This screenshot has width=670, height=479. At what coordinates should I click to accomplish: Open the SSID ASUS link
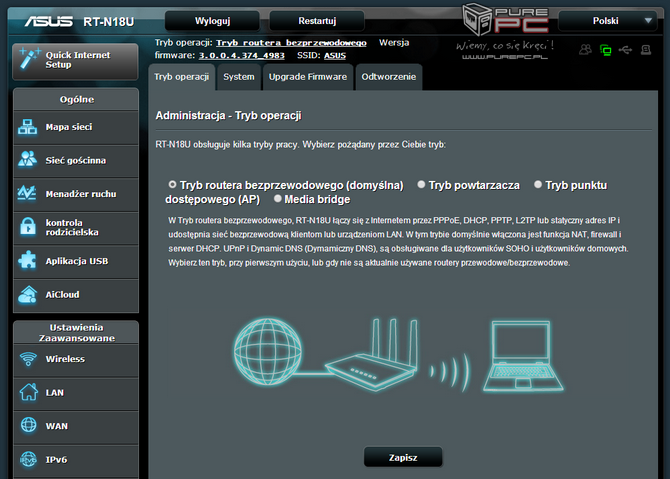[x=335, y=56]
